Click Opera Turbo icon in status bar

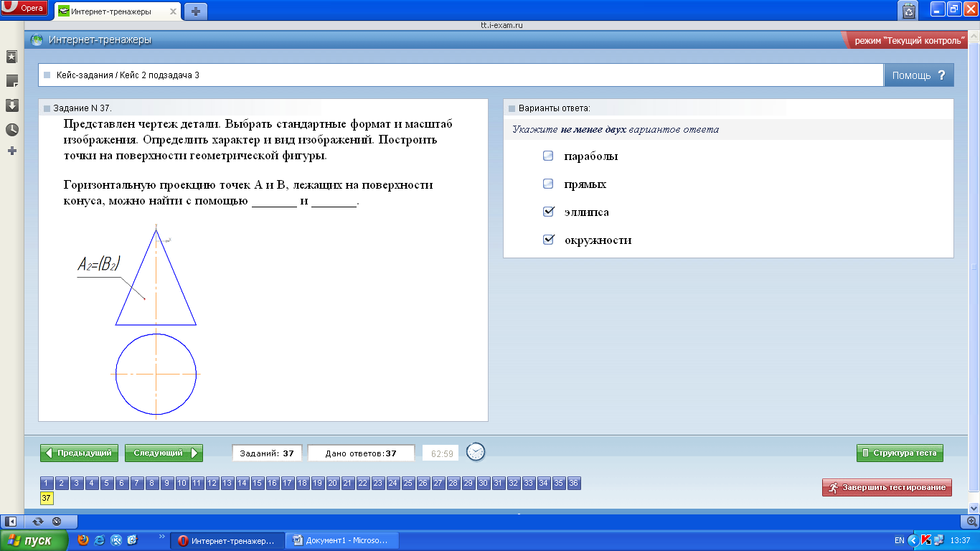[57, 521]
